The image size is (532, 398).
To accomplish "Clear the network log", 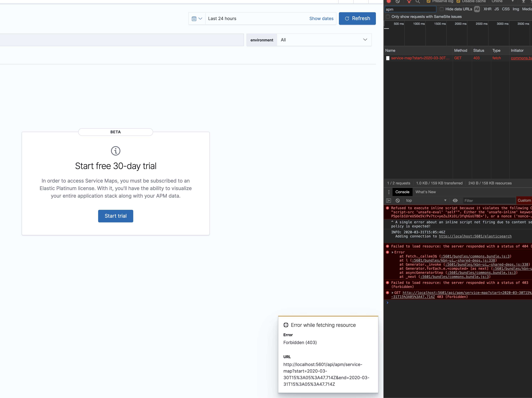I will [398, 1].
